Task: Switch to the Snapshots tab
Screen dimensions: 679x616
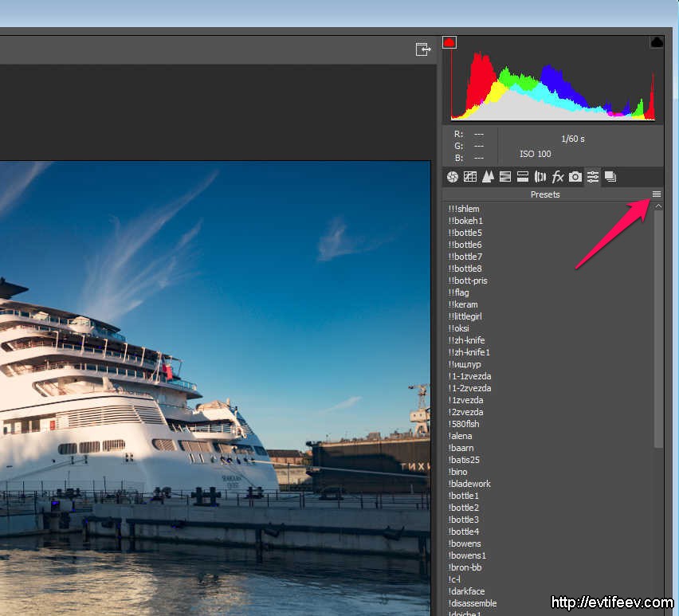Action: [x=610, y=177]
